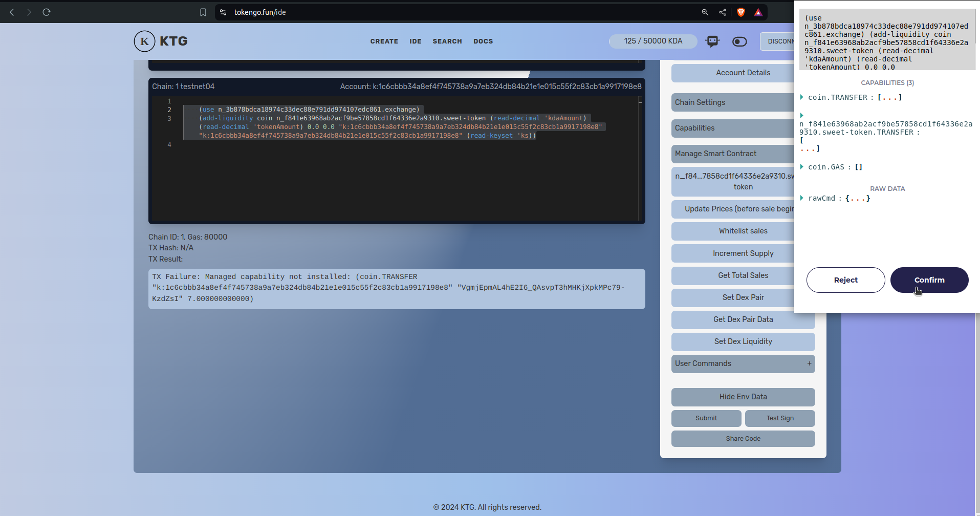Expand sweet-token.TRANSFER capability triangle
Image resolution: width=980 pixels, height=516 pixels.
[x=802, y=116]
